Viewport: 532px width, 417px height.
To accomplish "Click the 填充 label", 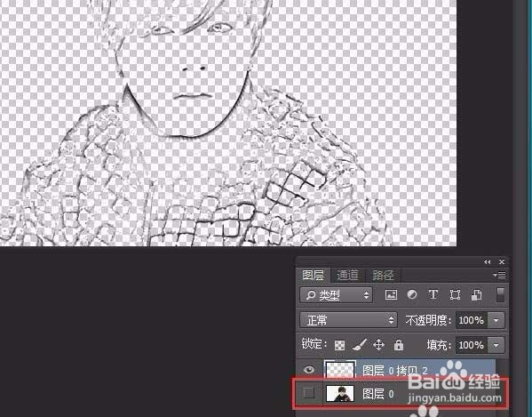I will point(439,345).
